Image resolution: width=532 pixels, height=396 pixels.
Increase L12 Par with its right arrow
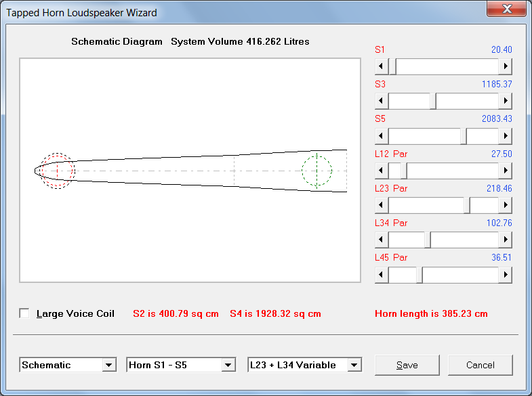click(505, 171)
